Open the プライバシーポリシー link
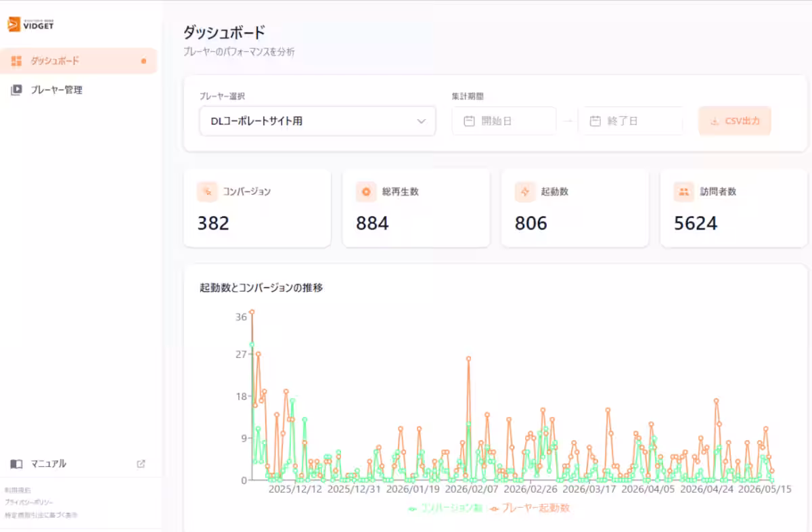812x532 pixels. tap(28, 502)
